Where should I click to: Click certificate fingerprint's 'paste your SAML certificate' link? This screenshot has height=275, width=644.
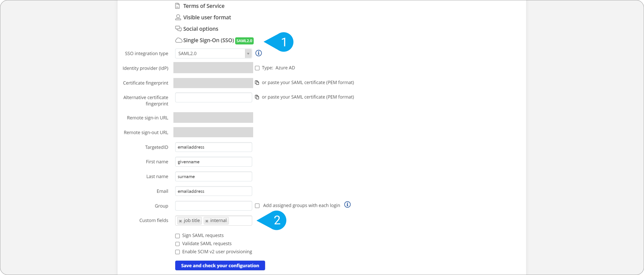pos(308,83)
